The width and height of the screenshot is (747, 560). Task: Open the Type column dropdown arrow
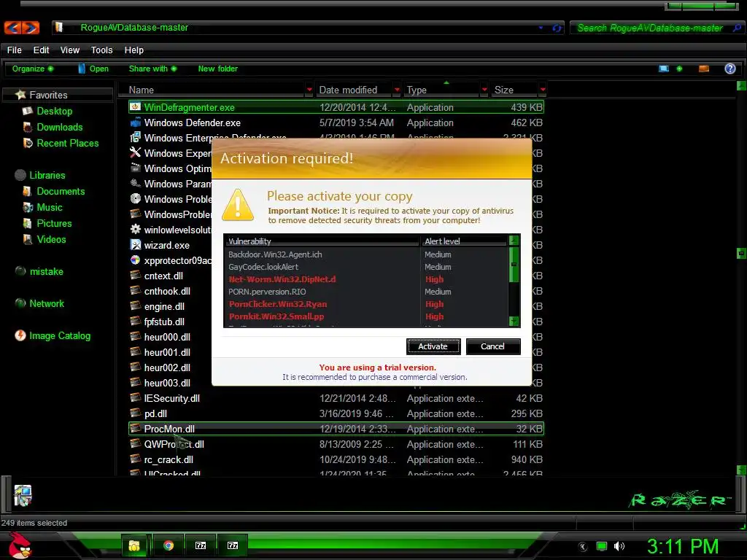[484, 90]
